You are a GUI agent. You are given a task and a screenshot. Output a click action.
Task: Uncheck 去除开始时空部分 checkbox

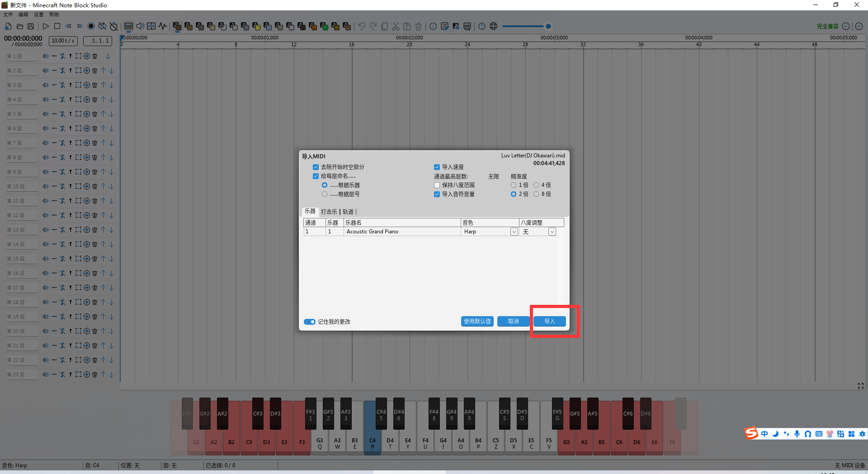tap(316, 167)
